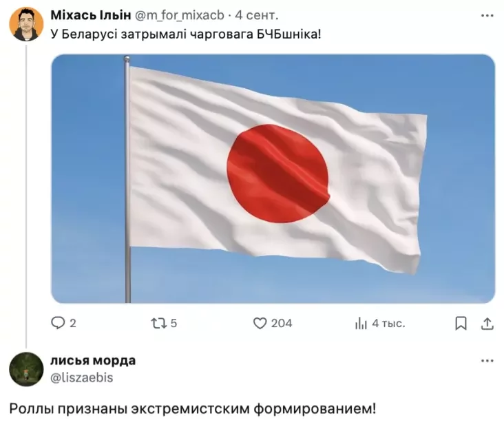Click the display name лисья морда
This screenshot has height=427, width=504.
[93, 360]
